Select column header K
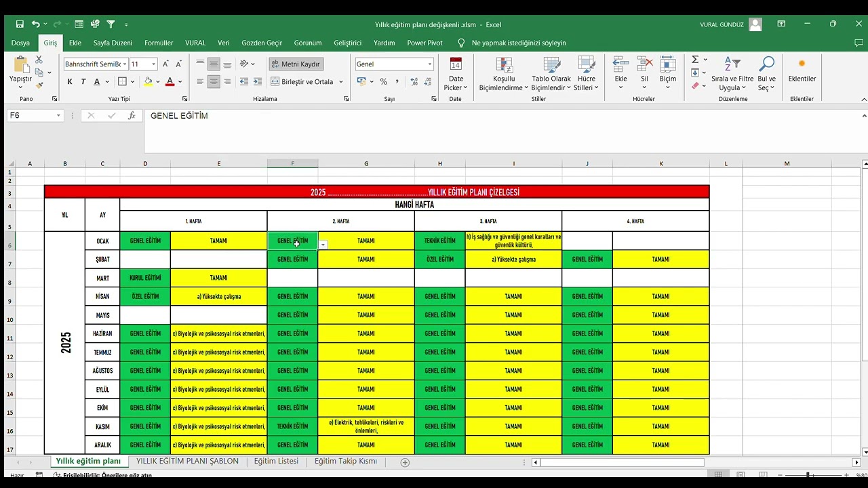 point(661,163)
